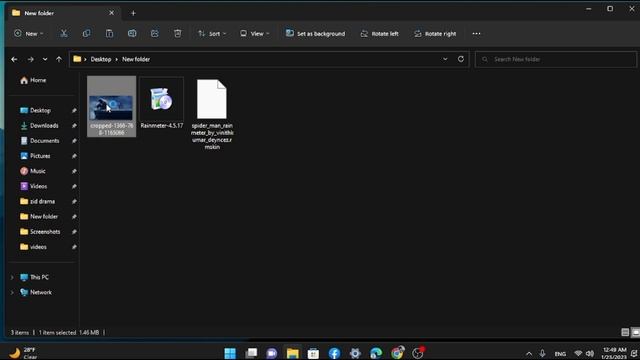The height and width of the screenshot is (360, 640).
Task: Open Facebook icon on taskbar
Action: point(334,353)
